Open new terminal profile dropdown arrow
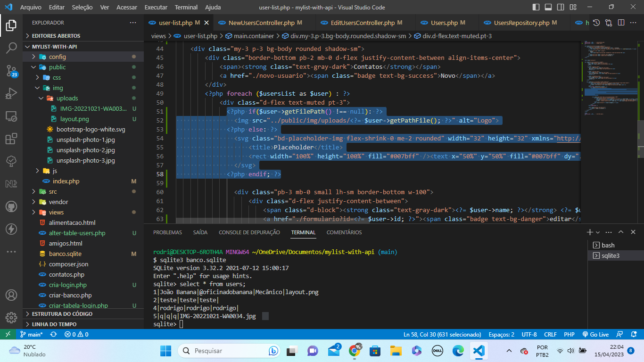This screenshot has height=362, width=644. click(598, 232)
